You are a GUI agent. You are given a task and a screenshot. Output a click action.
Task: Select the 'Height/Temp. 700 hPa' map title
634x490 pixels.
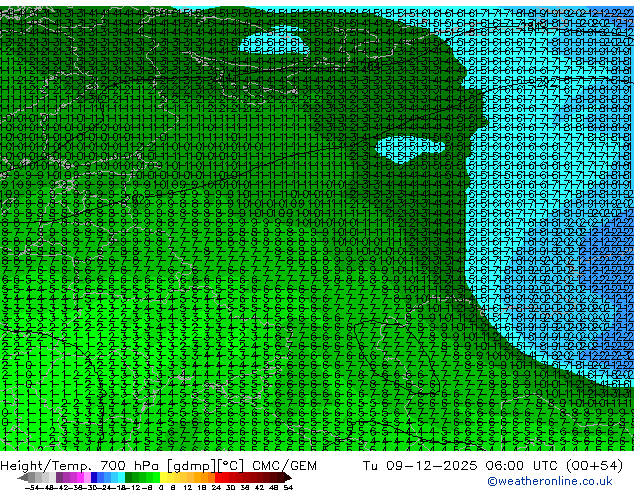[81, 466]
